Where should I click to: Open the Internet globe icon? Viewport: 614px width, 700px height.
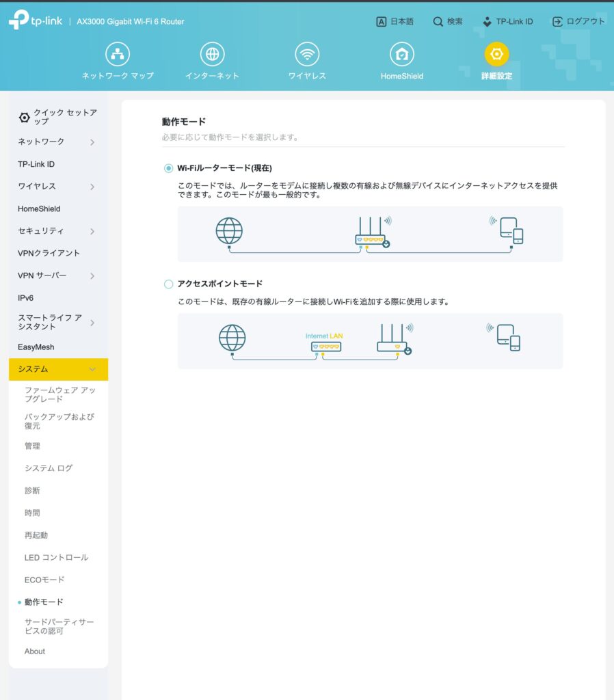coord(212,55)
